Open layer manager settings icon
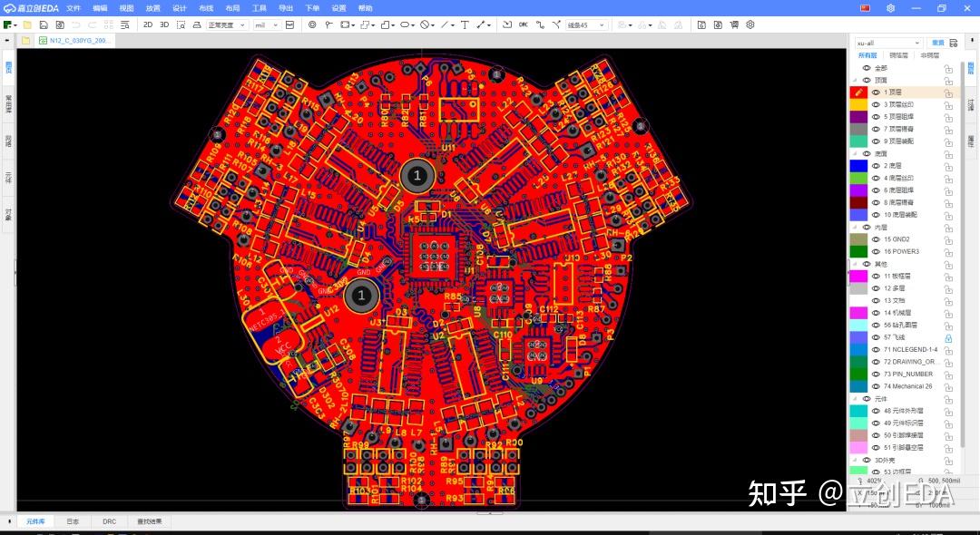 [953, 44]
